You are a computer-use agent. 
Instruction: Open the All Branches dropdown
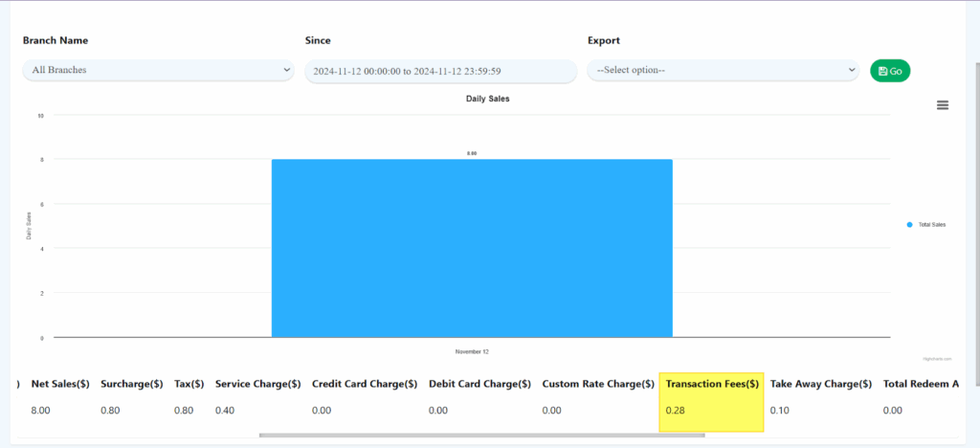[158, 70]
